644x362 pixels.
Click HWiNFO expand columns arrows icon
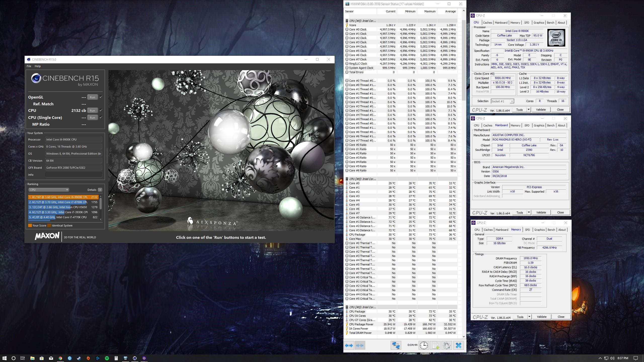[x=349, y=345]
